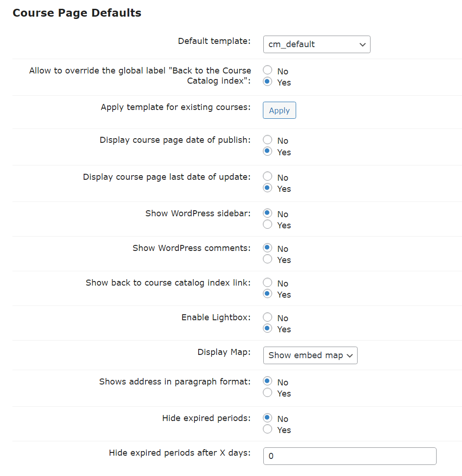Choose No for display date of publish
The width and height of the screenshot is (462, 476).
[x=267, y=140]
